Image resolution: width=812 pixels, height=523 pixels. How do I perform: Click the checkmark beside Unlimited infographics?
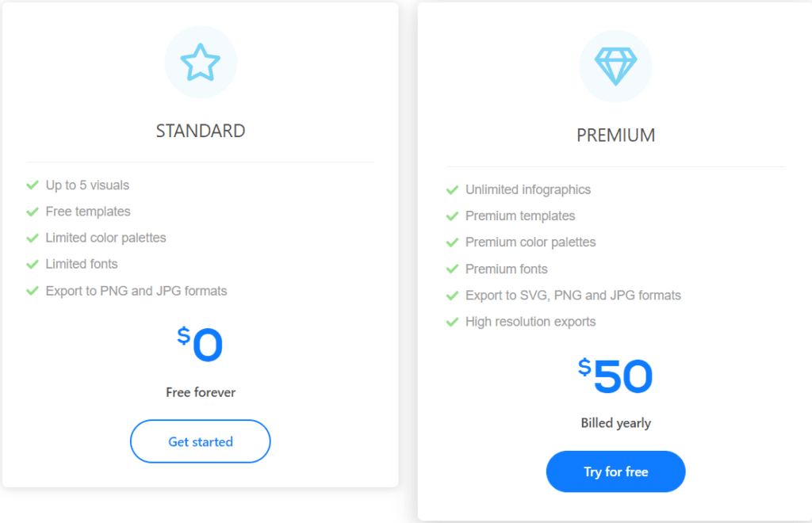click(452, 190)
